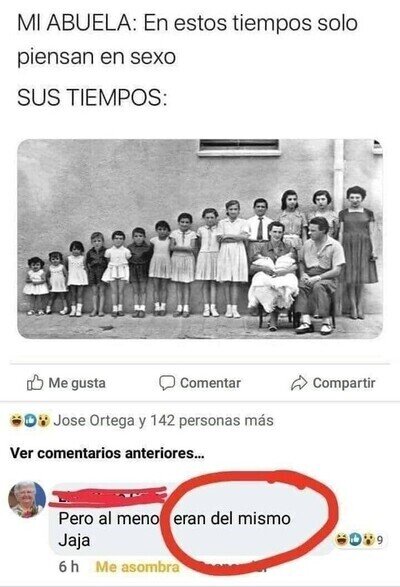Click the speech bubble icon beside Comentar
Viewport: 400px width, 587px height.
click(167, 383)
